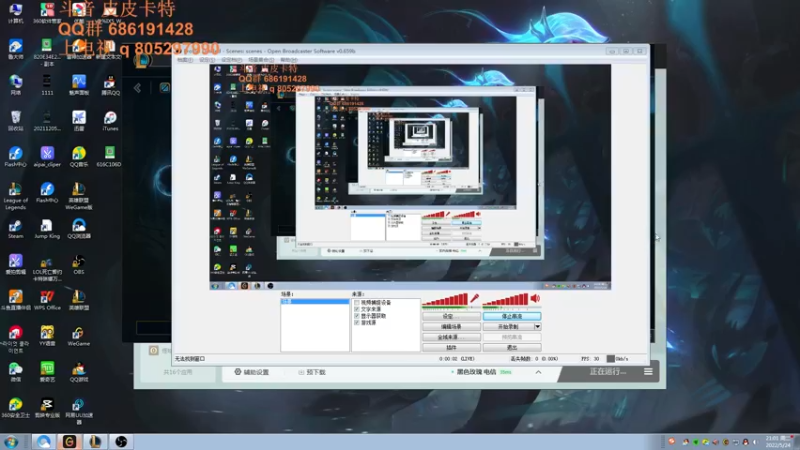
Task: Select the highlighted scene in 场景 list
Action: tap(315, 302)
